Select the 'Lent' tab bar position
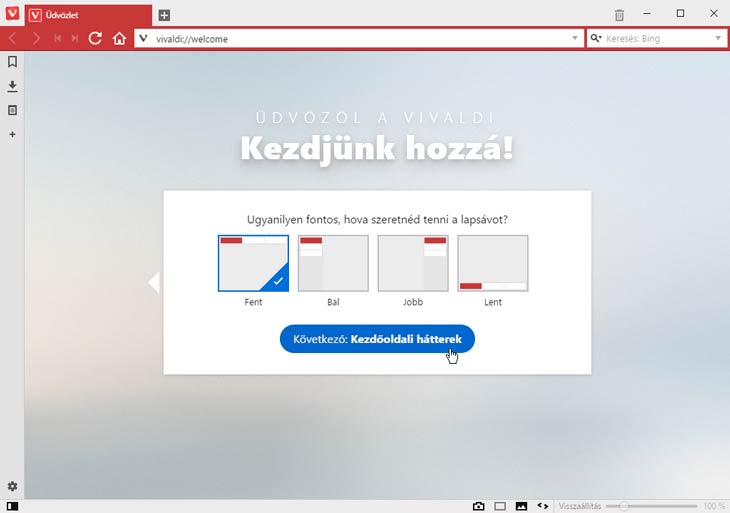 [492, 263]
